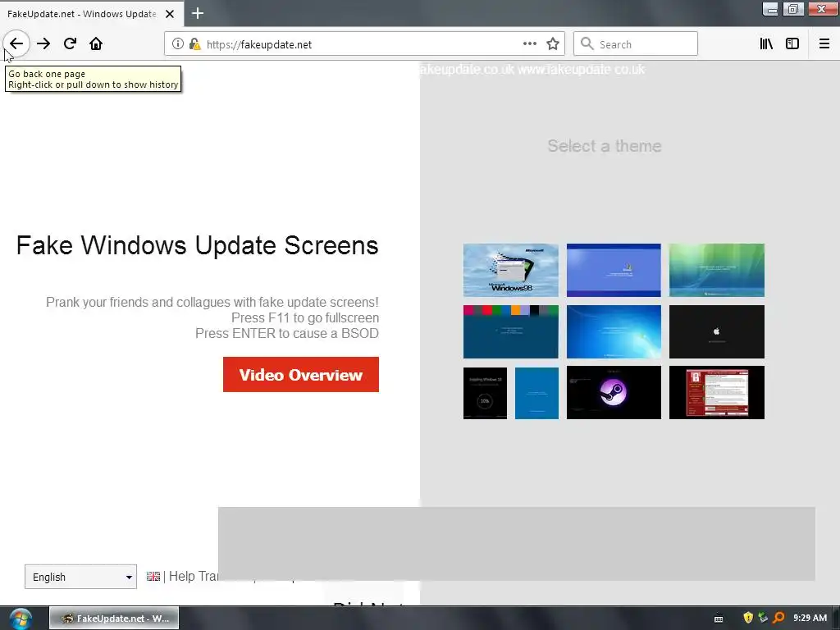The image size is (840, 630).
Task: Activate FakeUpdate.net taskbar button
Action: [114, 619]
